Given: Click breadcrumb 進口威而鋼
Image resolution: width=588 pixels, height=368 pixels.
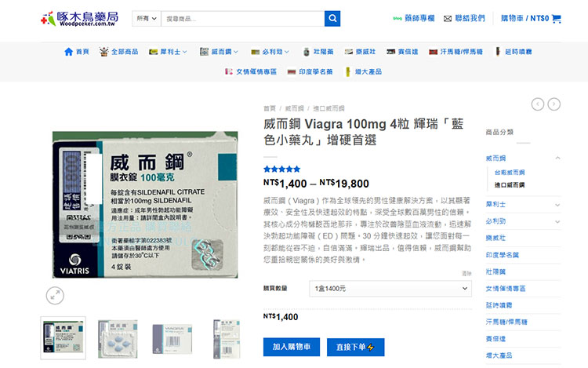Looking at the screenshot, I should point(328,108).
